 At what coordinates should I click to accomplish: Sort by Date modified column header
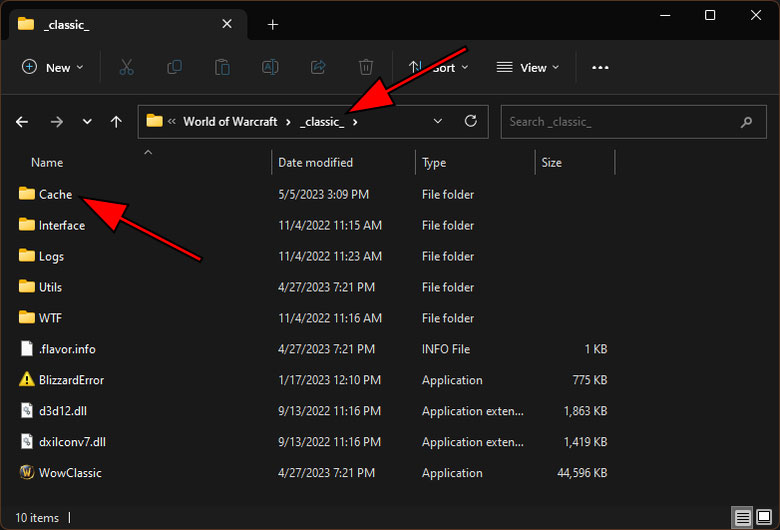315,163
